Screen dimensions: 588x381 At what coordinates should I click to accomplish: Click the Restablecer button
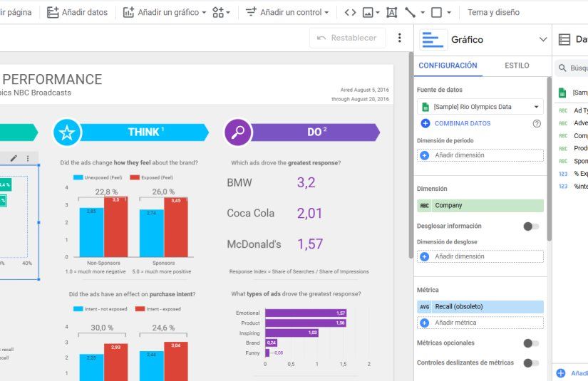[347, 38]
